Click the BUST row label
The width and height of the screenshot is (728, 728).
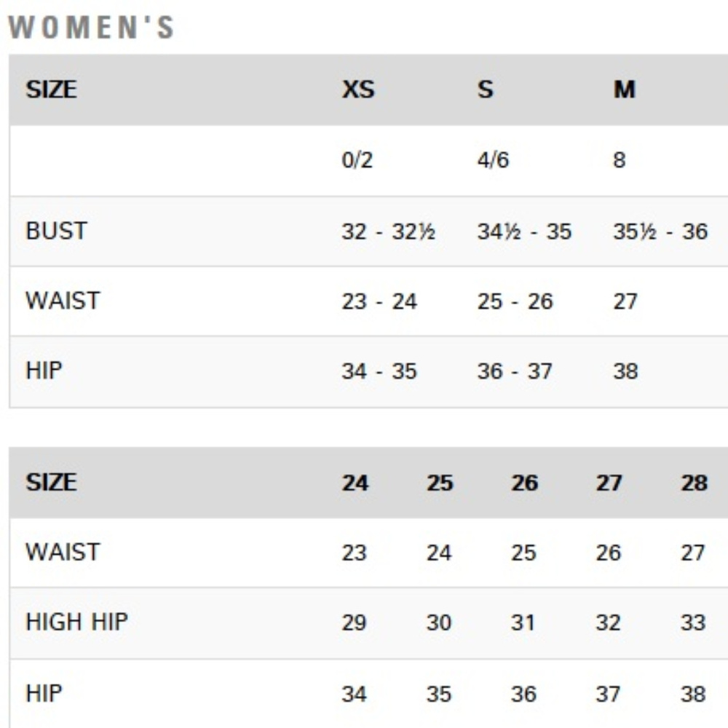tap(56, 231)
